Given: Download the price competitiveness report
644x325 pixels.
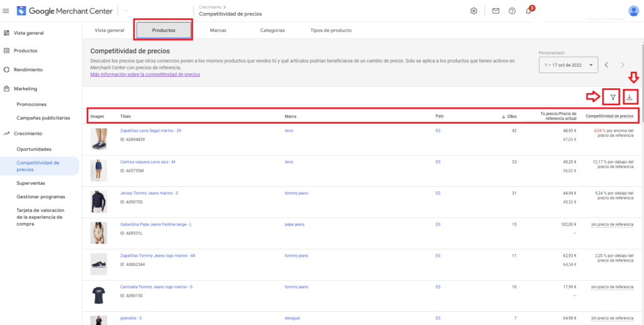Looking at the screenshot, I should pyautogui.click(x=630, y=97).
